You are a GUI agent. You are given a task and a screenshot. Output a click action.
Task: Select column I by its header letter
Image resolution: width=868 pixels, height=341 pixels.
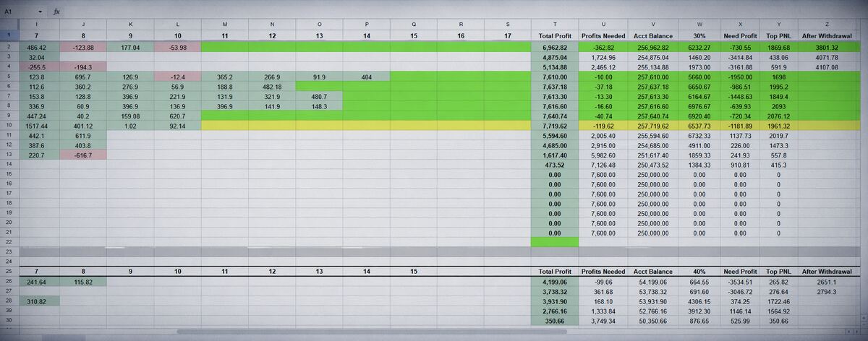[x=37, y=25]
